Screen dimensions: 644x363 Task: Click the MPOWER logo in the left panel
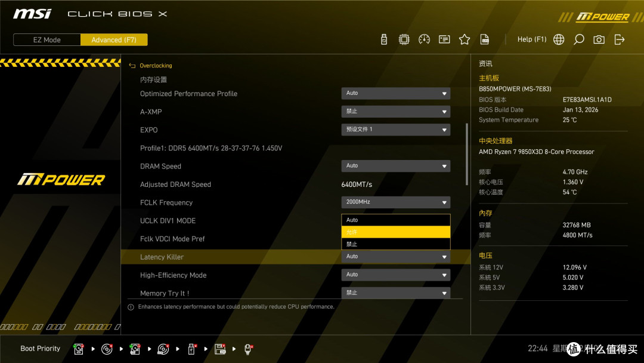tap(61, 180)
